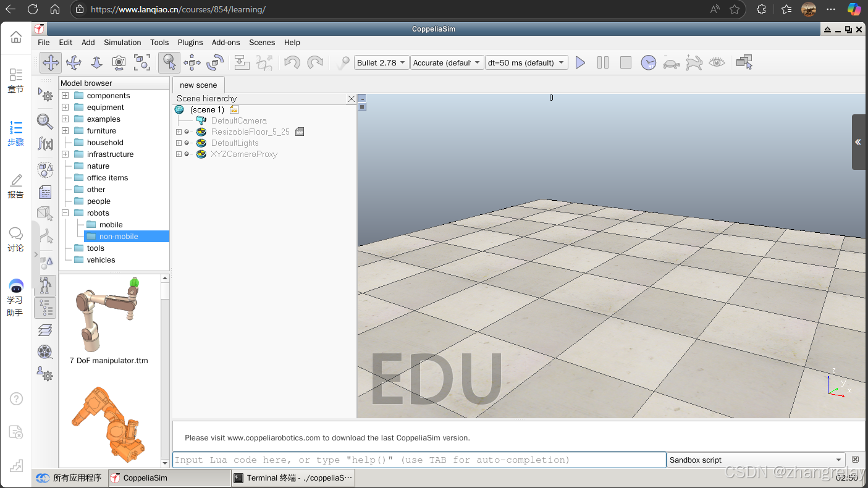Click the assemble/disassemble icon

[x=242, y=62]
